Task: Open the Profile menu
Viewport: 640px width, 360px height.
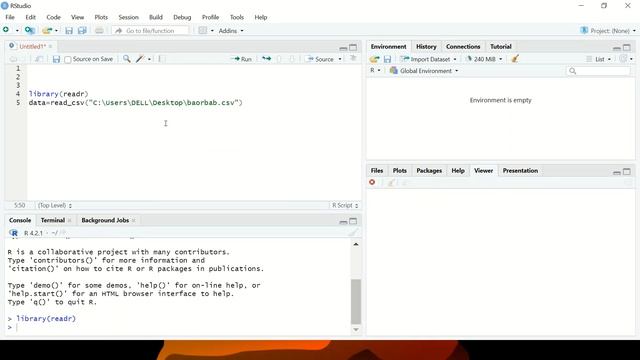Action: coord(210,17)
